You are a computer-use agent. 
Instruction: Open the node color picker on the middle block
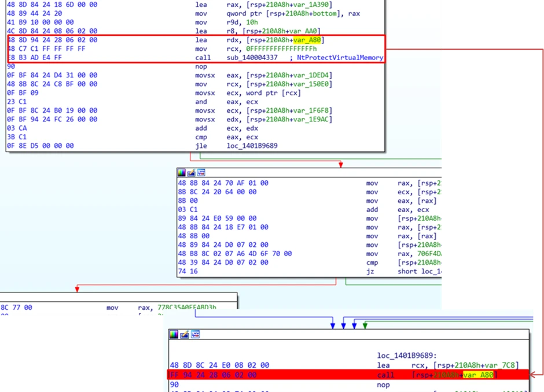(181, 172)
